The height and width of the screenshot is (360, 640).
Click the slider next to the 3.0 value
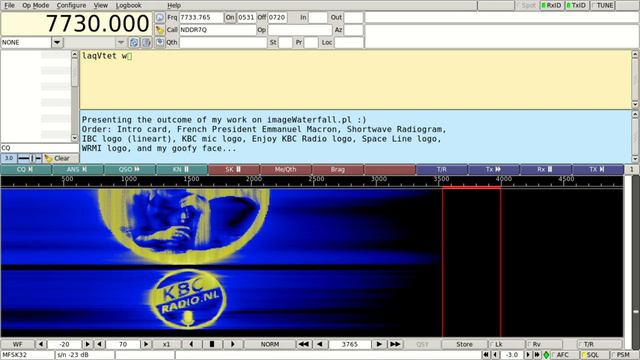(x=29, y=158)
